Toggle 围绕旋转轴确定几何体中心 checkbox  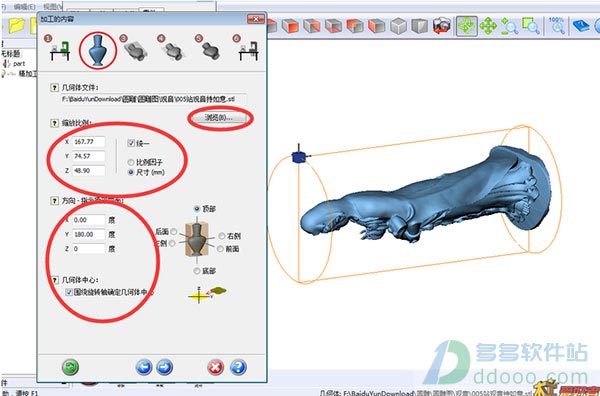69,292
